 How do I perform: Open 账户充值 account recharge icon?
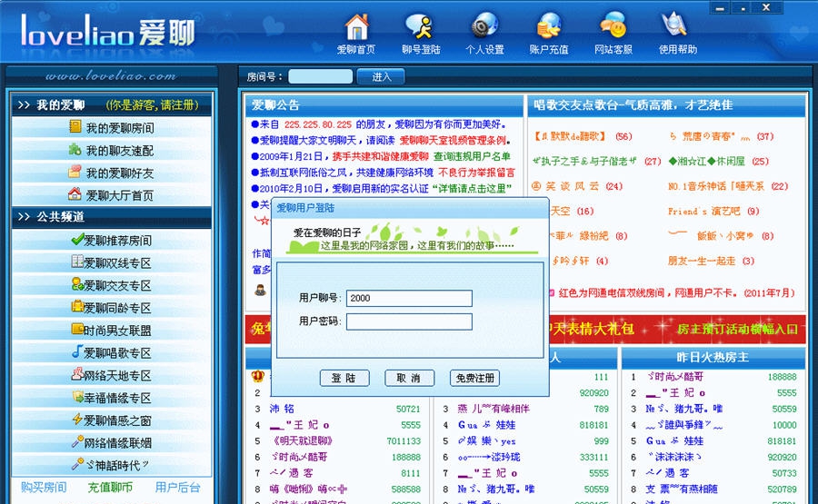[549, 26]
